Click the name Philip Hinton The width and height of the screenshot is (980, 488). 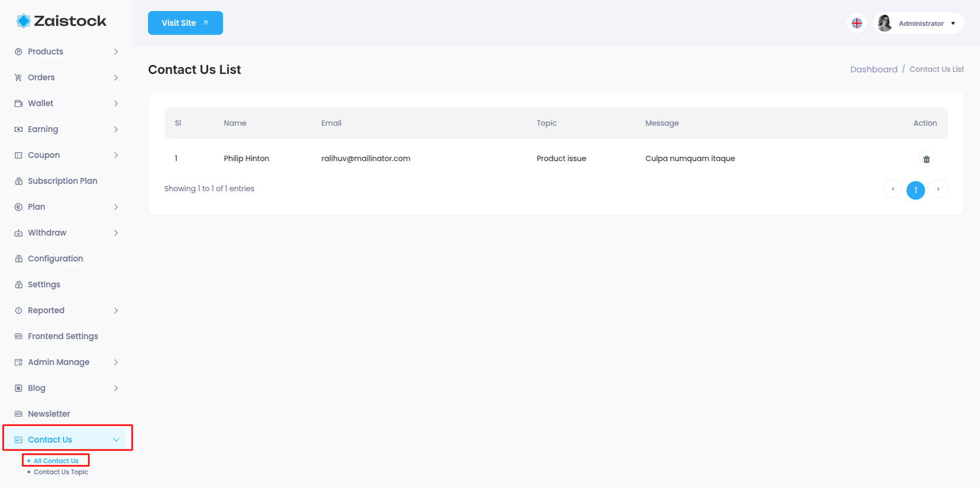246,158
